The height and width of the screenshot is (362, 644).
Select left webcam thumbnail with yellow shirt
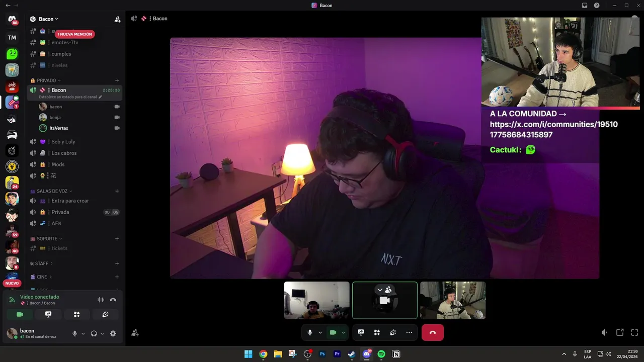pos(317,300)
